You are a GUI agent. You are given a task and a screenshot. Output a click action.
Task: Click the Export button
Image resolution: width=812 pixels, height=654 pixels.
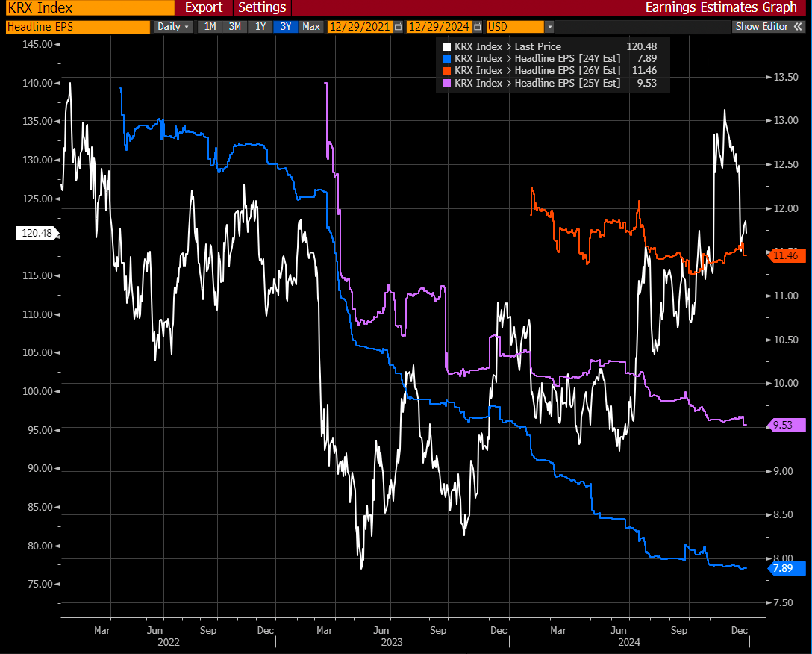click(x=204, y=7)
